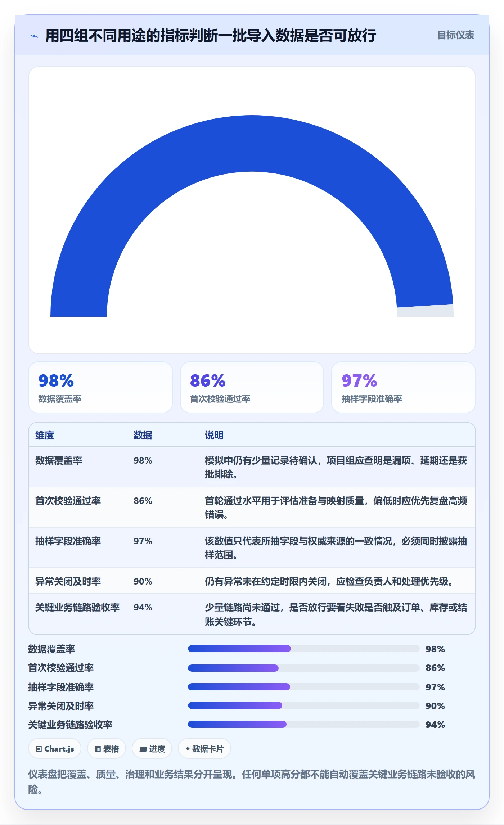The image size is (504, 825).
Task: Click the bar icon on the 进度 chip
Action: pyautogui.click(x=143, y=749)
